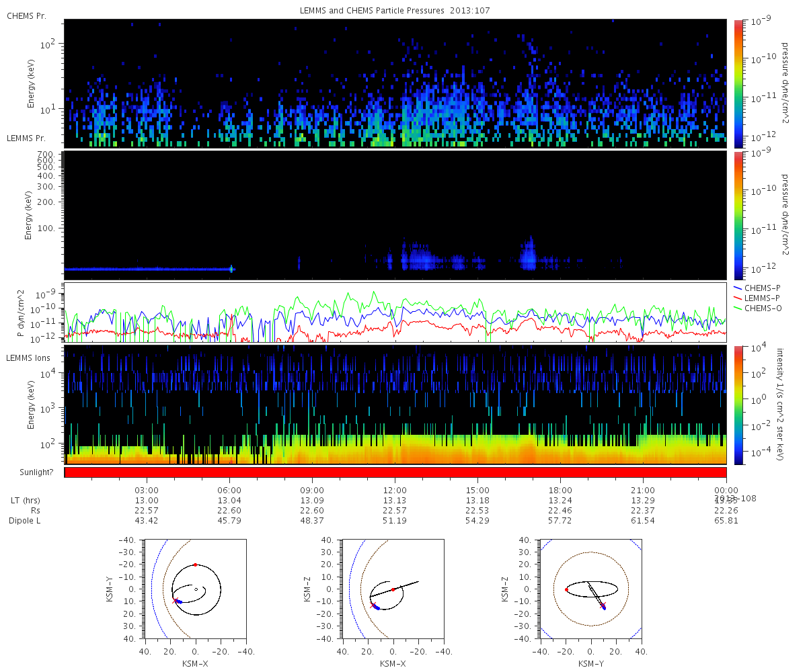Click the blue spacecraft marker in KSM-Y/KSM-Z plot
The image size is (807, 672).
603,607
